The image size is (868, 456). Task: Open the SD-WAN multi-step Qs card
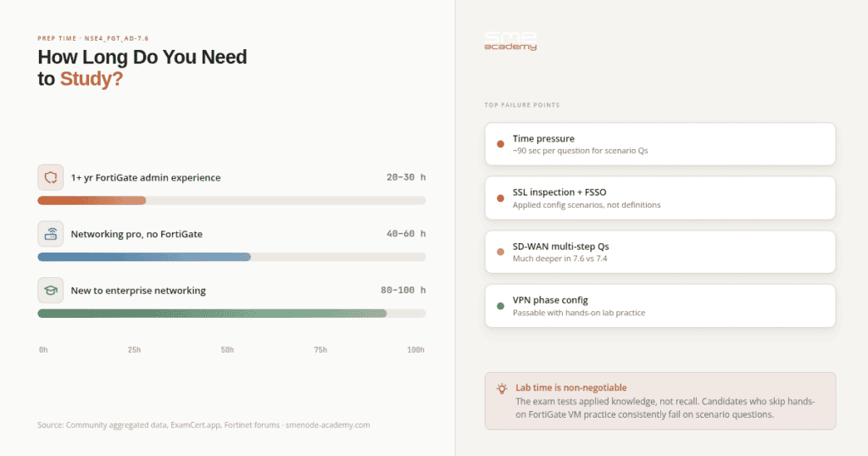pyautogui.click(x=659, y=252)
